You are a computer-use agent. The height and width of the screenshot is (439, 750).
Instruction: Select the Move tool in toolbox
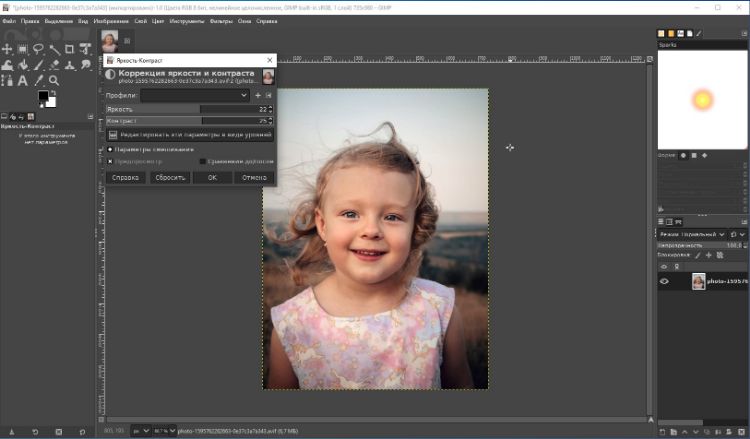8,48
